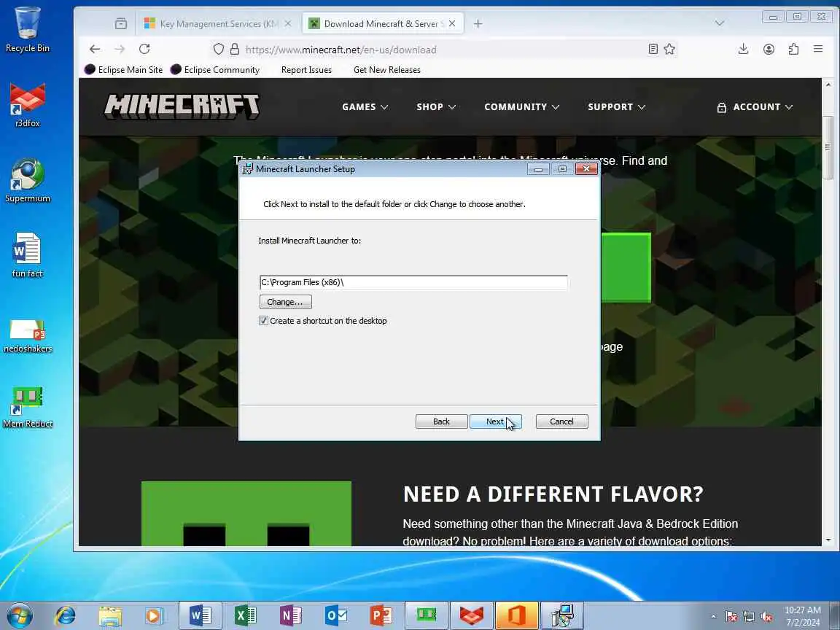Click the site security padlock icon
Viewport: 840px width, 630px height.
(x=235, y=50)
